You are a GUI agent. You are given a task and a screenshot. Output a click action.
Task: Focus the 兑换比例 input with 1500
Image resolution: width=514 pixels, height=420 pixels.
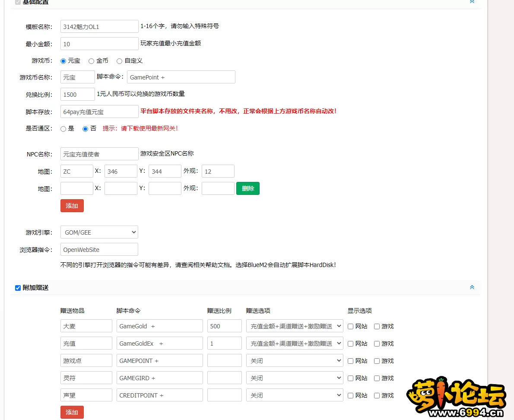pos(78,95)
